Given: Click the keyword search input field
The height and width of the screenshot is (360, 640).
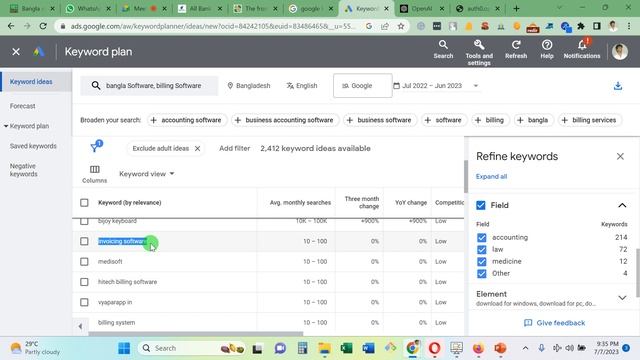Looking at the screenshot, I should (149, 86).
